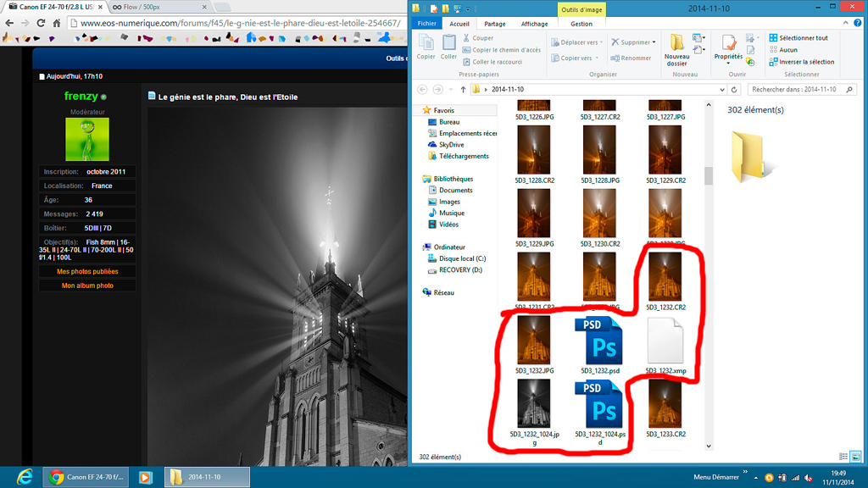Open the 2014-11-10 folder taskbar button
The width and height of the screenshot is (868, 488).
click(207, 477)
